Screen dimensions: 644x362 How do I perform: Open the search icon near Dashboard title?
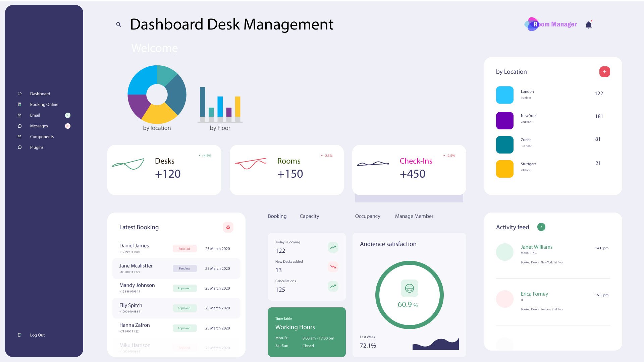[118, 24]
